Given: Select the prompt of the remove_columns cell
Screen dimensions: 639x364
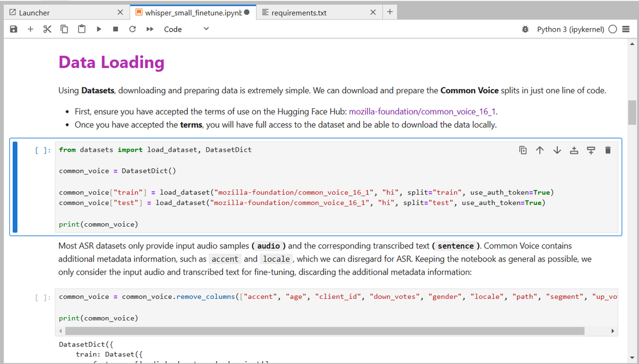Looking at the screenshot, I should click(x=43, y=297).
